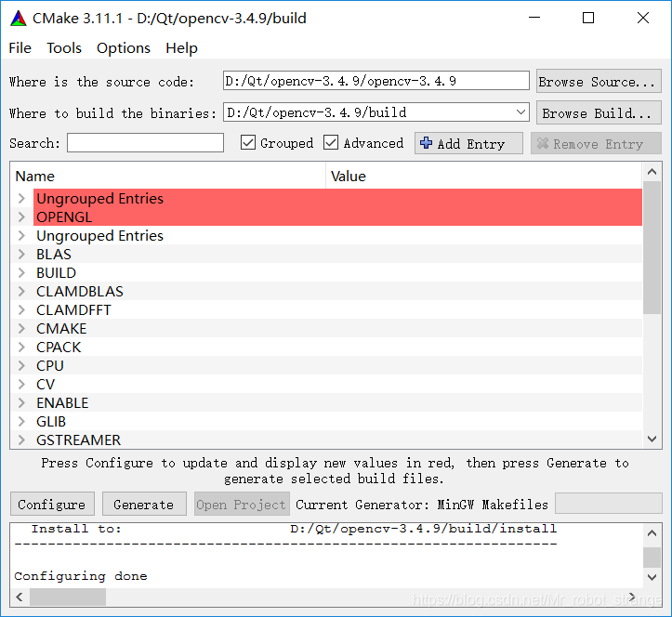Expand the GSTREAMER group
The image size is (672, 617).
(x=21, y=440)
